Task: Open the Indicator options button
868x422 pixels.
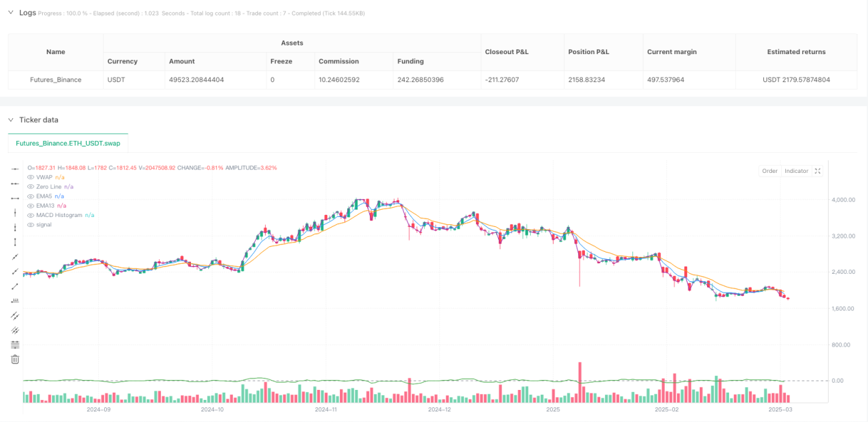Action: coord(796,171)
